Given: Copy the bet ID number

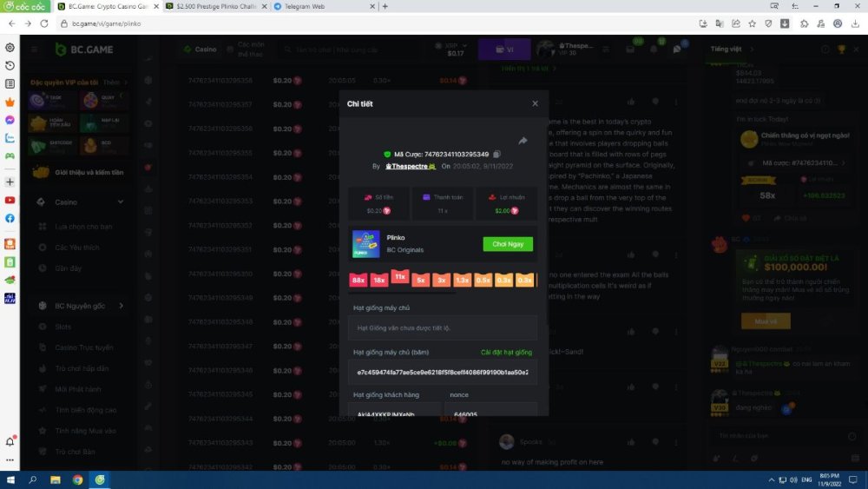Looking at the screenshot, I should 497,154.
